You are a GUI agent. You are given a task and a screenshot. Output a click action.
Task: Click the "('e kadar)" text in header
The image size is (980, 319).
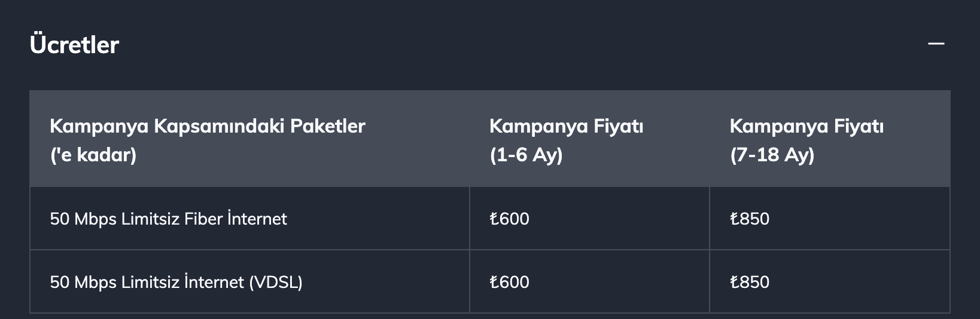[x=93, y=155]
